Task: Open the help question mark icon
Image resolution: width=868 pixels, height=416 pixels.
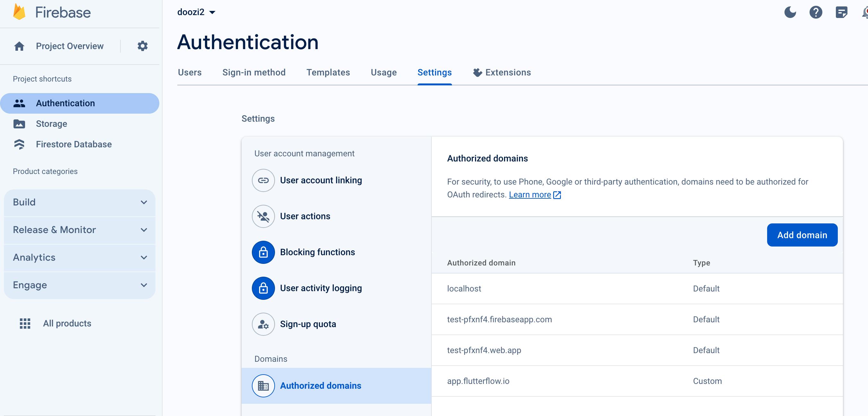Action: pos(815,13)
